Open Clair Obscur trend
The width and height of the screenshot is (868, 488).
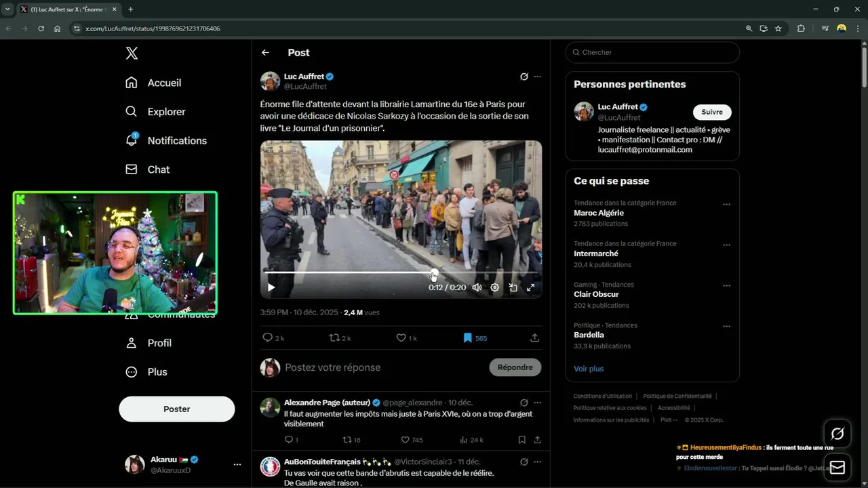click(596, 294)
